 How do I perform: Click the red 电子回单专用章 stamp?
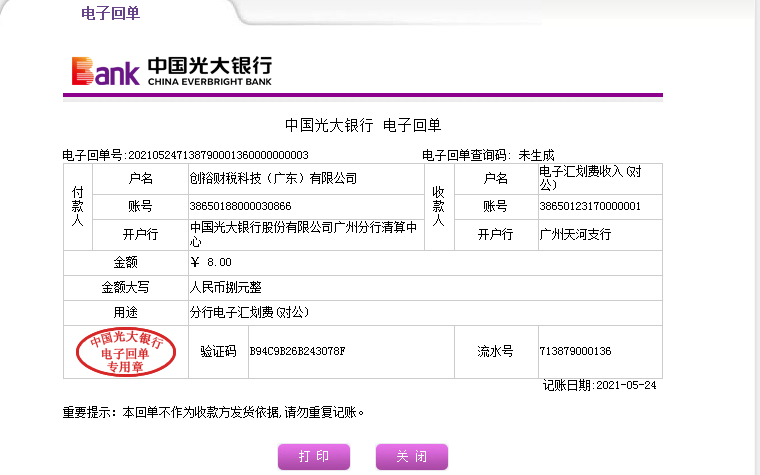(x=126, y=352)
